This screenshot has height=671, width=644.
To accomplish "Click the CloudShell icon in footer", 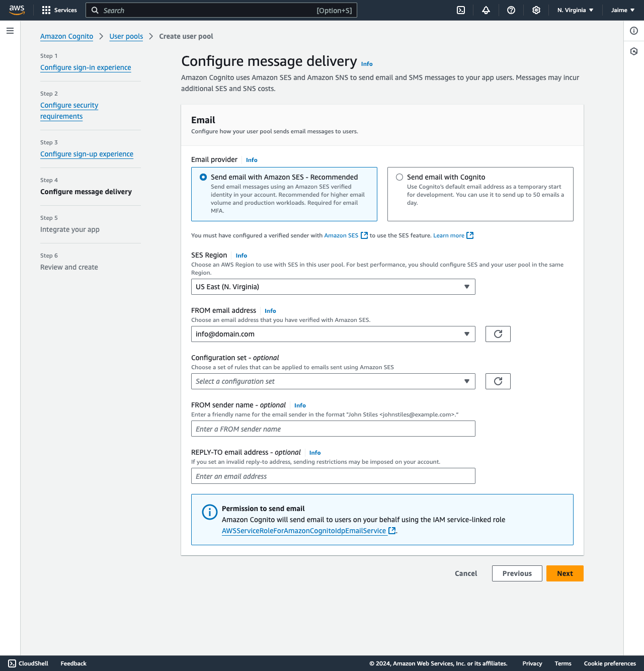I will (x=12, y=663).
